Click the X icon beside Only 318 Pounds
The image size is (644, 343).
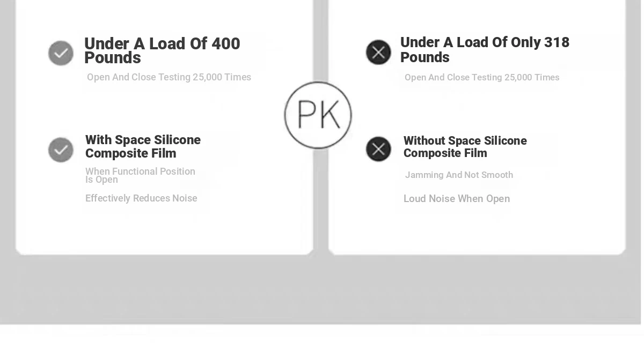pos(378,53)
